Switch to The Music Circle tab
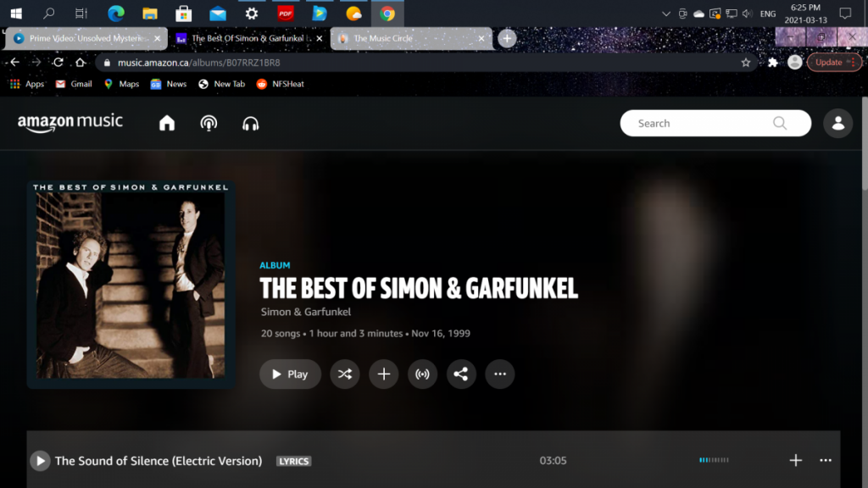Screen dimensions: 868x488 (411, 38)
